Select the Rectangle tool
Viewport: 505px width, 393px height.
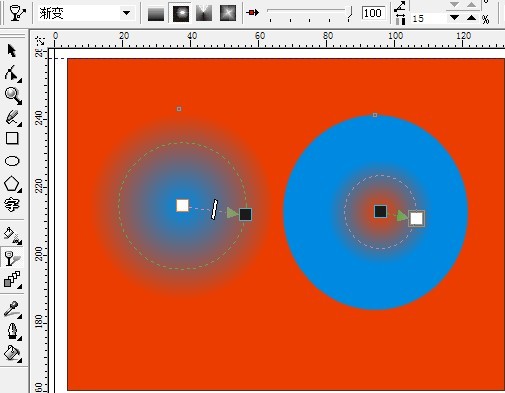[x=12, y=138]
